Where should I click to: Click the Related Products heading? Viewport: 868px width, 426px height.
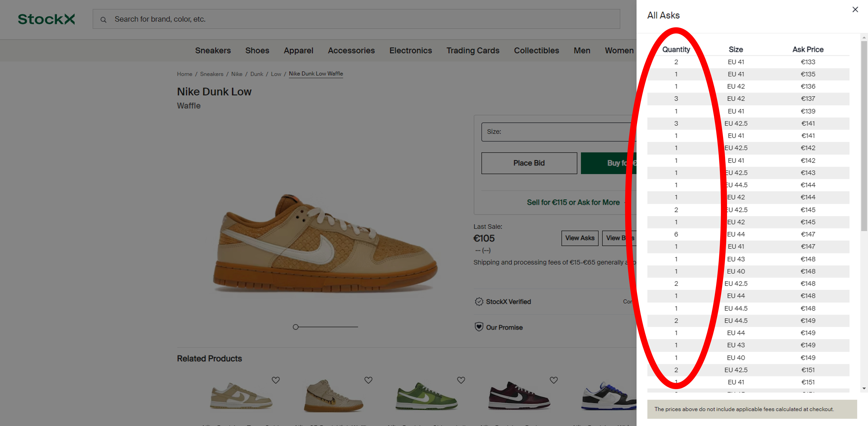coord(209,359)
